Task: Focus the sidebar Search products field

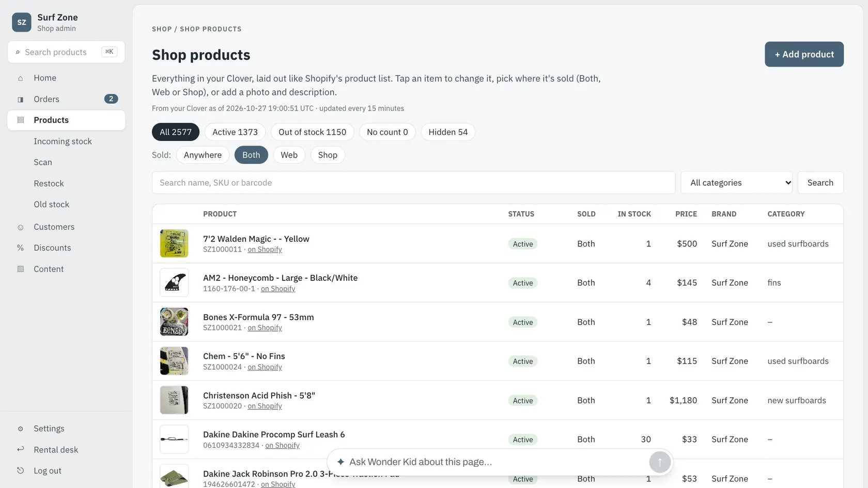Action: tap(66, 52)
